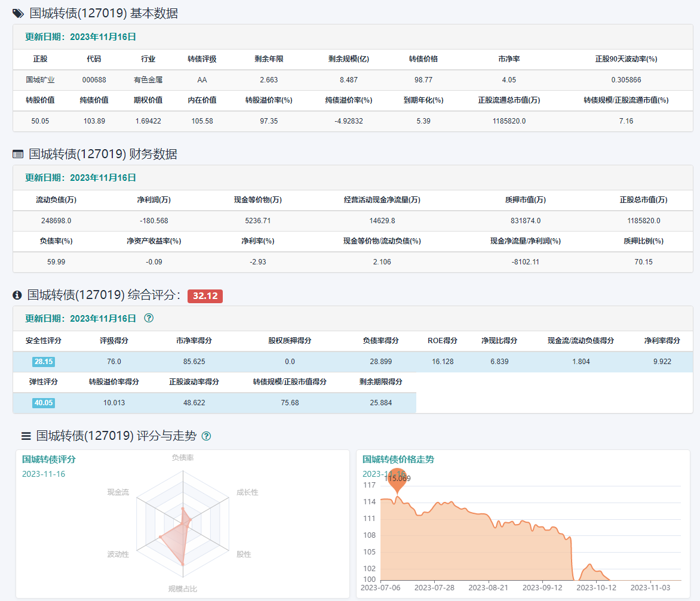The image size is (700, 601).
Task: Click the 负债率 axis label on radar chart
Action: (183, 457)
